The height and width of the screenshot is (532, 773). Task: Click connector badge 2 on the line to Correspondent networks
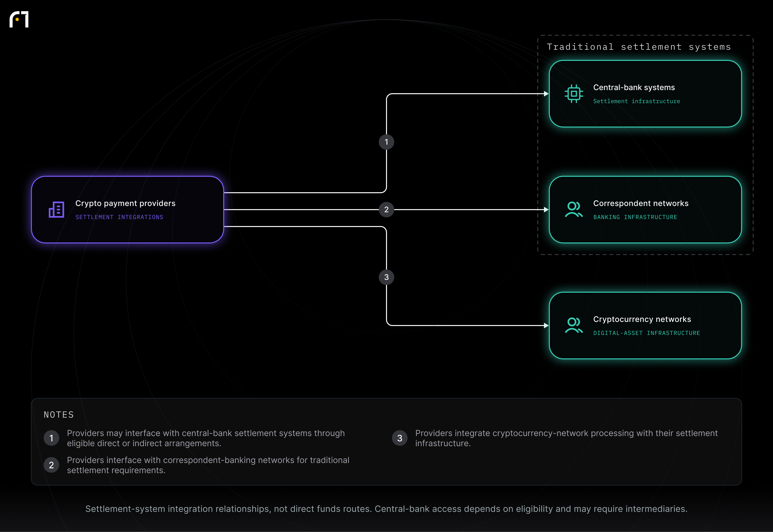(x=386, y=210)
